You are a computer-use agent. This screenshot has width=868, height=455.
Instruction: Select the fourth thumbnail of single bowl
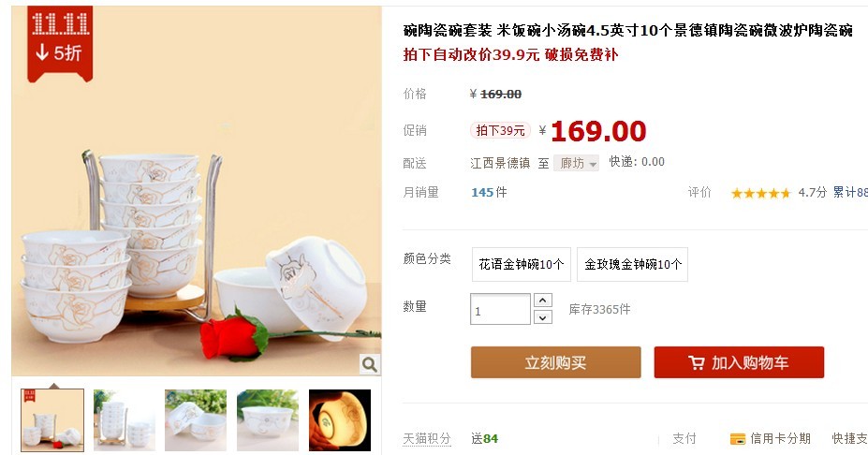(268, 420)
